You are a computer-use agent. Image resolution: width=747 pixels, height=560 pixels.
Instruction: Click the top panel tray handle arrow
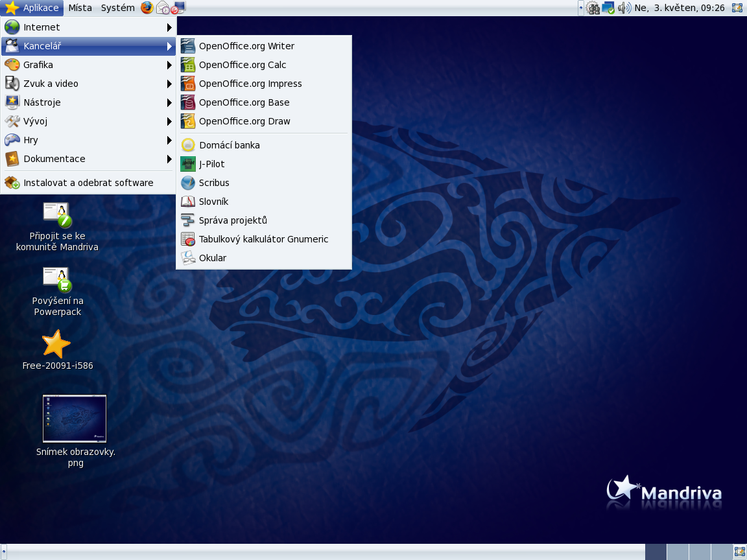tap(581, 8)
